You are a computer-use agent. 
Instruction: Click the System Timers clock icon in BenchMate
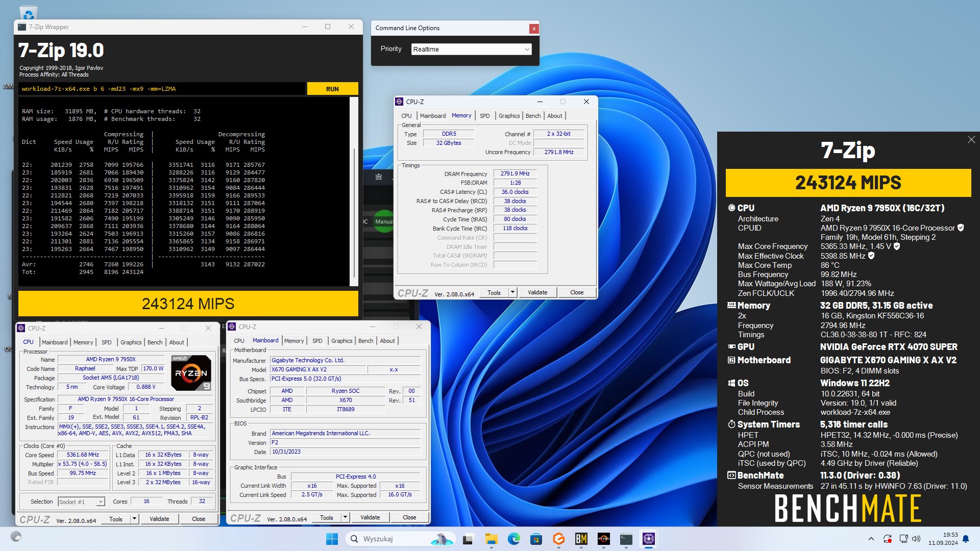[x=731, y=424]
